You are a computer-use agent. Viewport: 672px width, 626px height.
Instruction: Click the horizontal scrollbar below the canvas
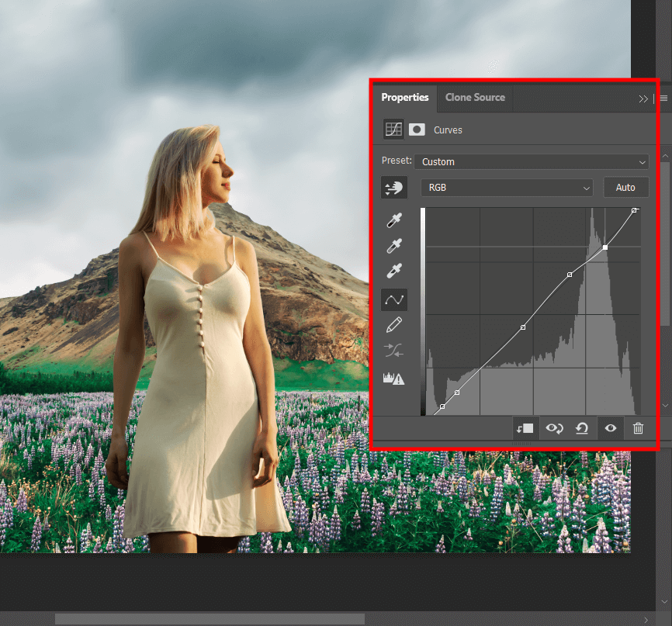[210, 619]
